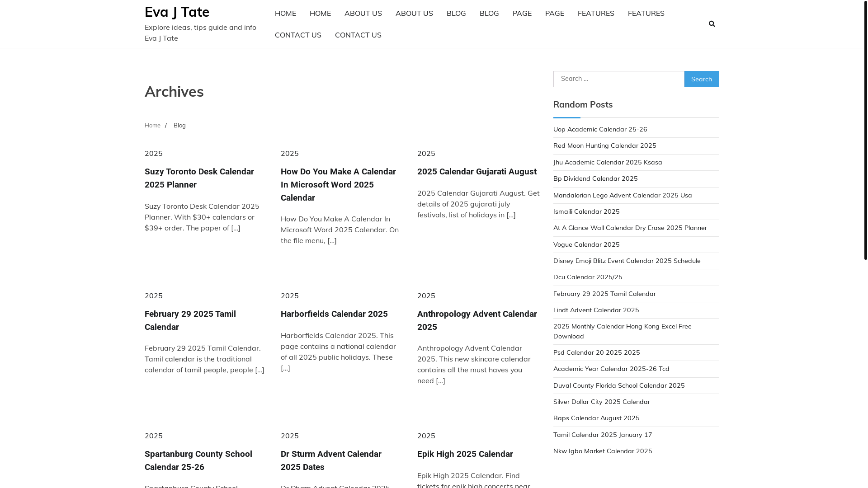
Task: Click 2025 category above Harborfields Calendar post
Action: click(x=290, y=296)
